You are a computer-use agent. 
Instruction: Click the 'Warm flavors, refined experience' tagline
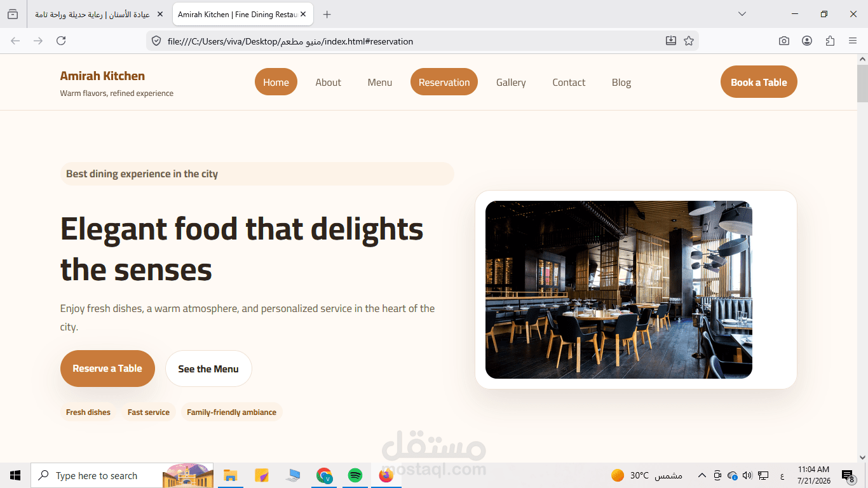(x=116, y=93)
